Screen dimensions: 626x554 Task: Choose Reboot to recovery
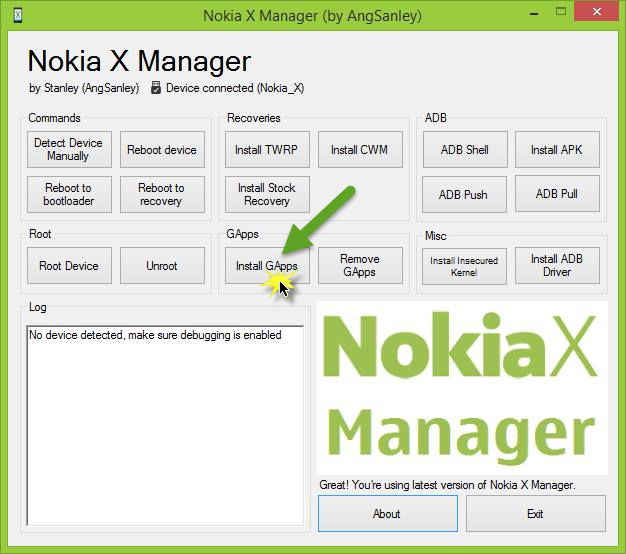[x=162, y=194]
